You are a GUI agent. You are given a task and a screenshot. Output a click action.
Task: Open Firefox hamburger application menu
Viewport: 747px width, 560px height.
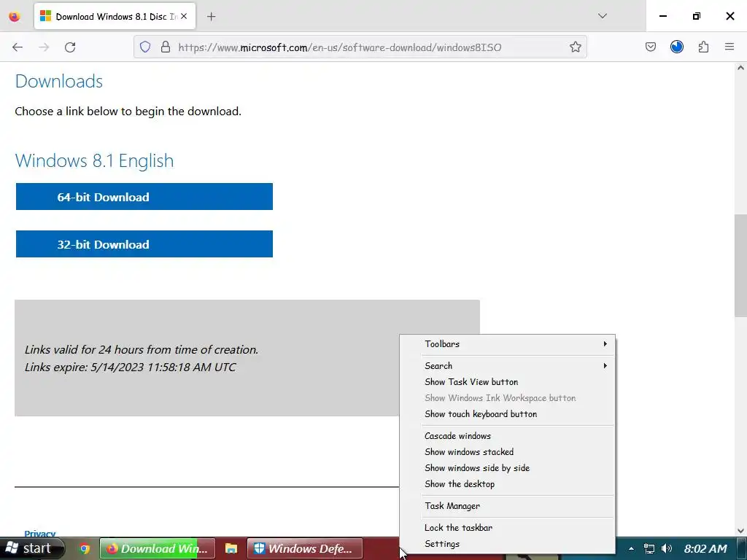(729, 47)
